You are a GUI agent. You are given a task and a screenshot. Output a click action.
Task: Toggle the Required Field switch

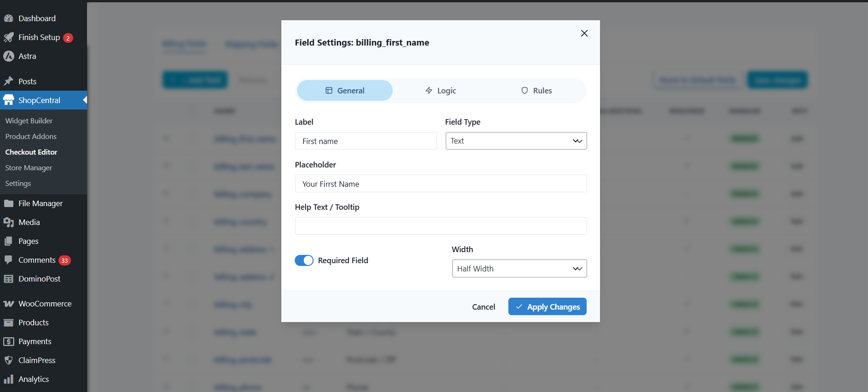pyautogui.click(x=304, y=260)
